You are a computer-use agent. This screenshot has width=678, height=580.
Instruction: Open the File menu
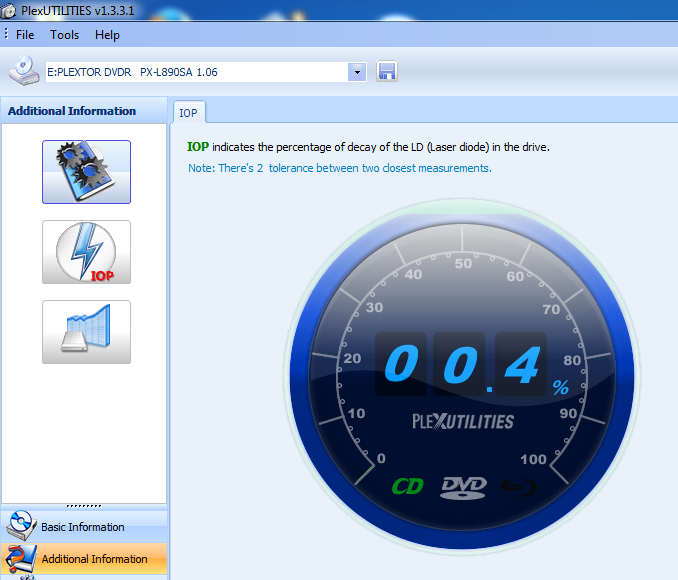25,35
